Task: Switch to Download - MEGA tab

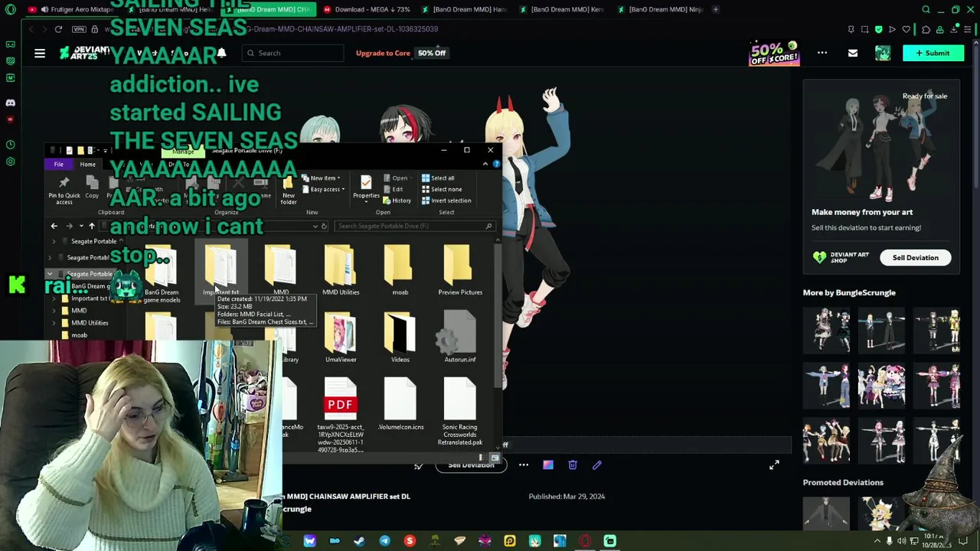Action: pyautogui.click(x=366, y=9)
